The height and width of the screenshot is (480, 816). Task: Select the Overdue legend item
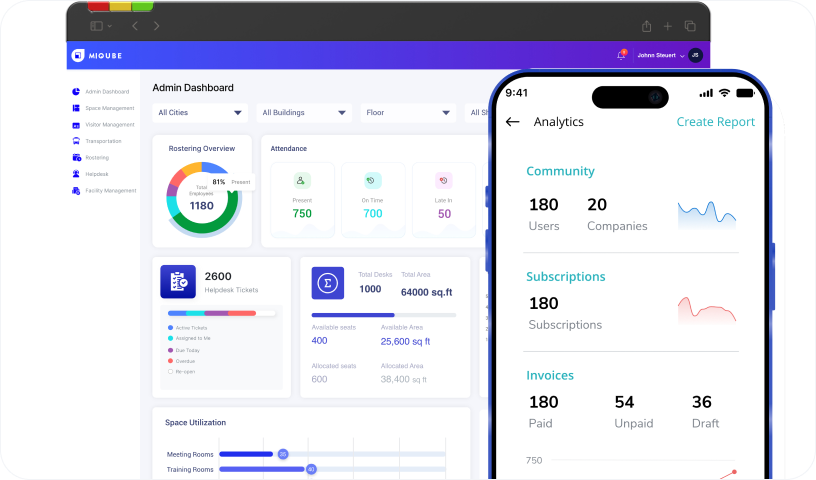182,361
